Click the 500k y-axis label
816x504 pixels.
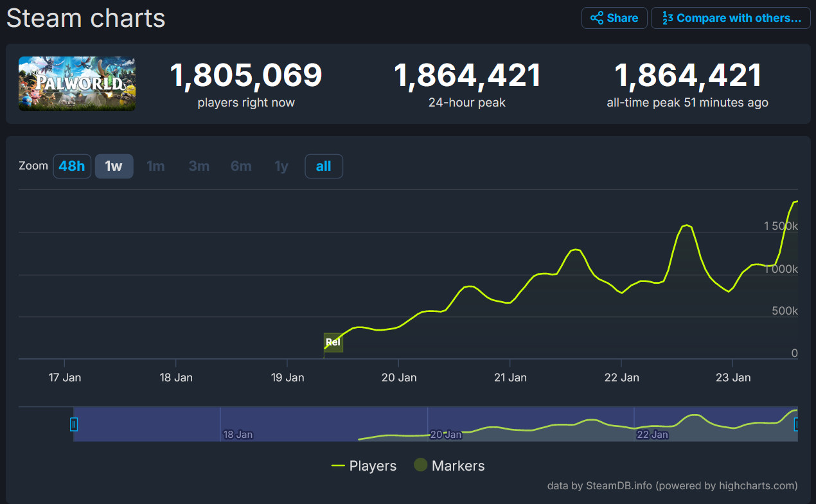point(785,311)
